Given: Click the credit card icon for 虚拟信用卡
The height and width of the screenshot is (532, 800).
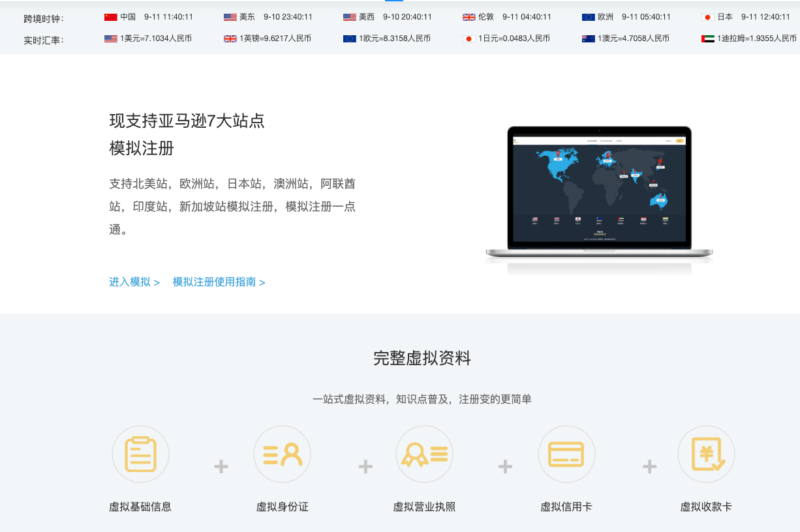Looking at the screenshot, I should [x=566, y=454].
